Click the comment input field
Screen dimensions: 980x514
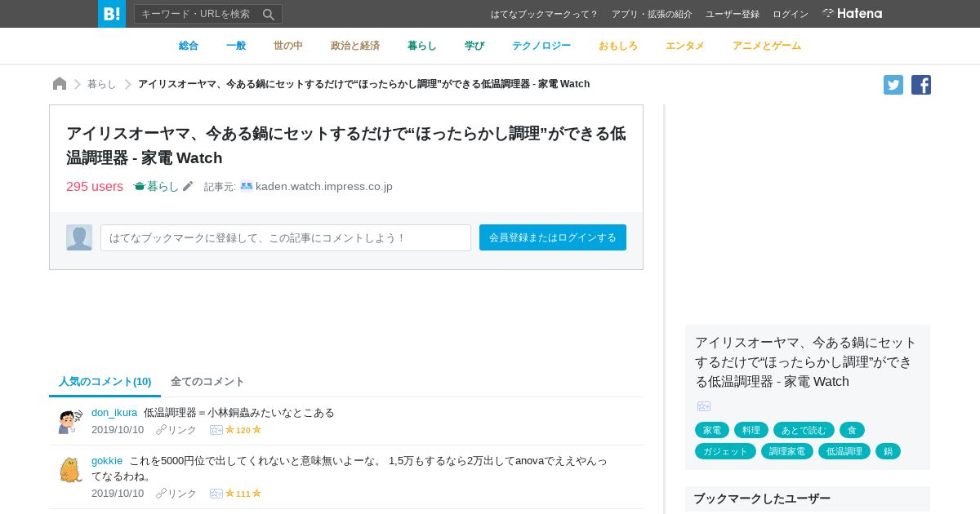[x=286, y=237]
